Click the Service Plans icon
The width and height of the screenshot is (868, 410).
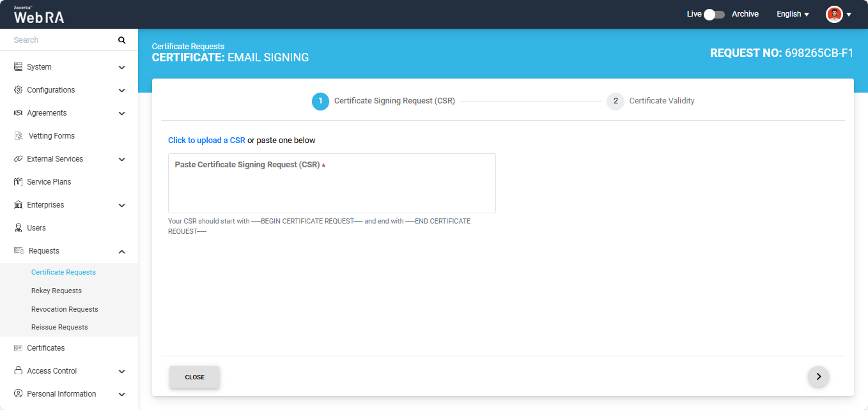(18, 182)
